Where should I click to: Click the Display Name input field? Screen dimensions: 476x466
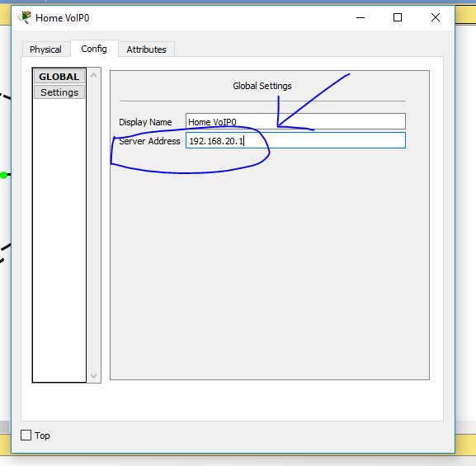pos(295,121)
